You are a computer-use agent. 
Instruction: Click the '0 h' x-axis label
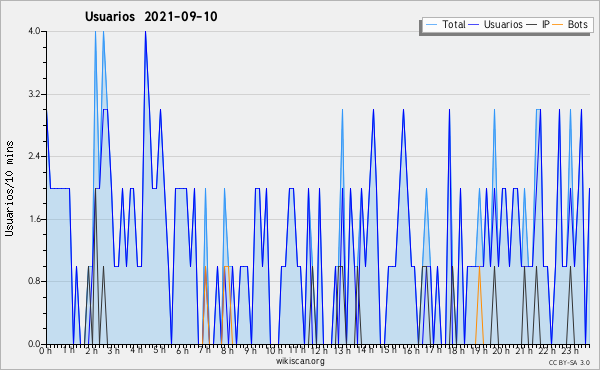45,350
